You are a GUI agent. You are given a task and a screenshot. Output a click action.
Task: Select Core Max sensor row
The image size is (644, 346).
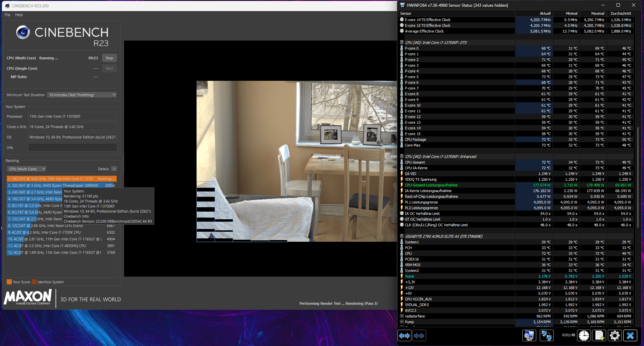coord(516,145)
